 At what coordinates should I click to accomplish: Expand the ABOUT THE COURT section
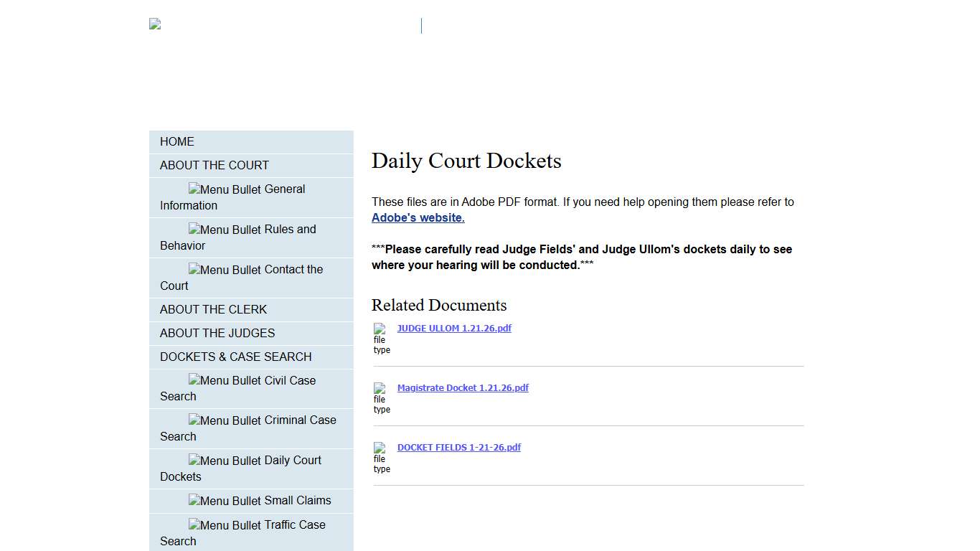point(214,165)
